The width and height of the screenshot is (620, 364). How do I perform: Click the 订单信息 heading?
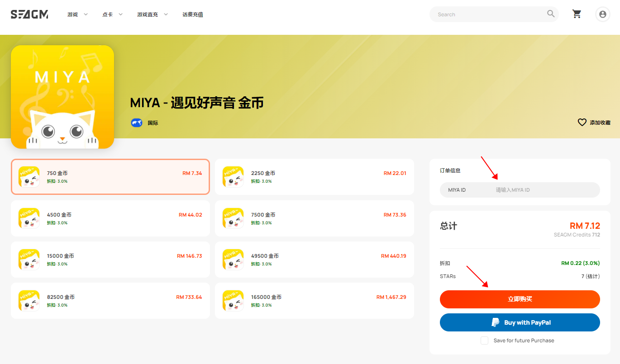[x=450, y=170]
